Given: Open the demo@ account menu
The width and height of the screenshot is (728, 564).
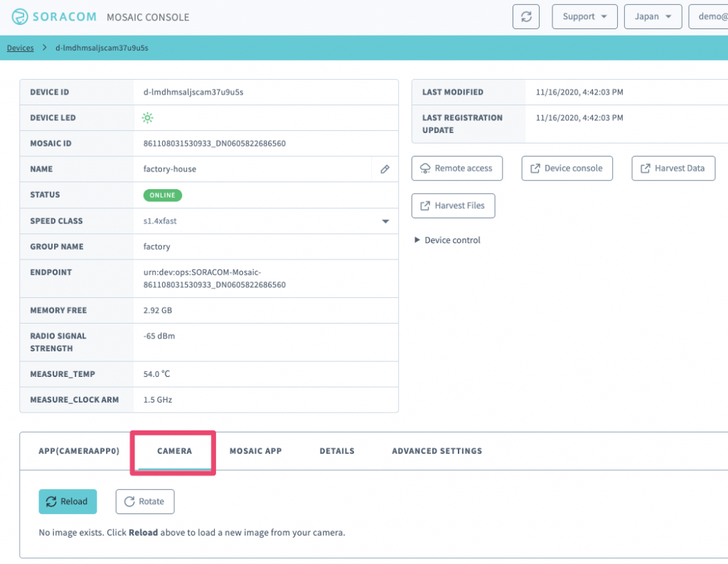Looking at the screenshot, I should (709, 17).
